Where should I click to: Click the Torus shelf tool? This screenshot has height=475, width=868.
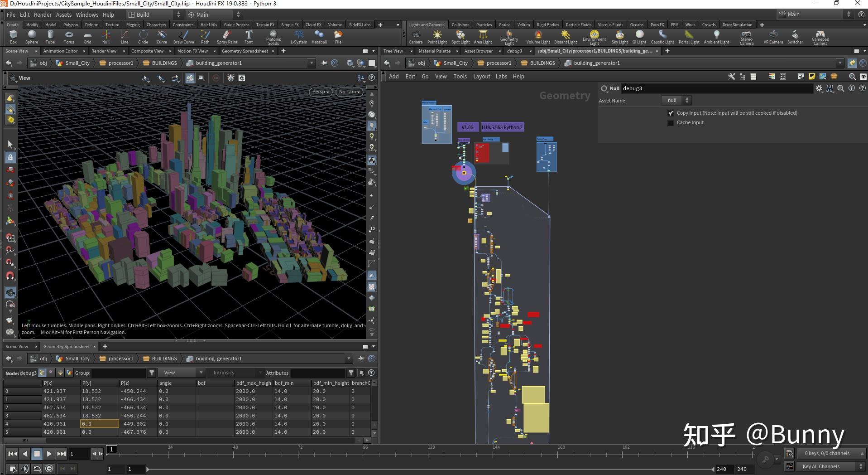coord(69,36)
